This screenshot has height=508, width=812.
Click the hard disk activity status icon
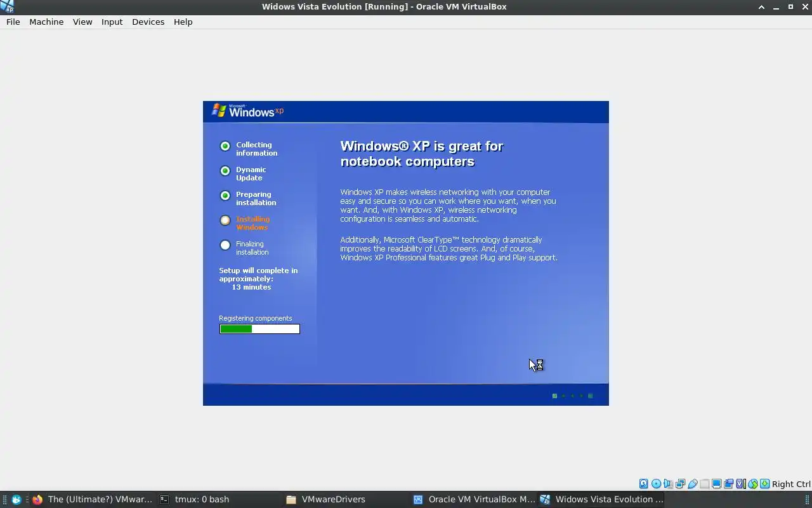pyautogui.click(x=644, y=484)
